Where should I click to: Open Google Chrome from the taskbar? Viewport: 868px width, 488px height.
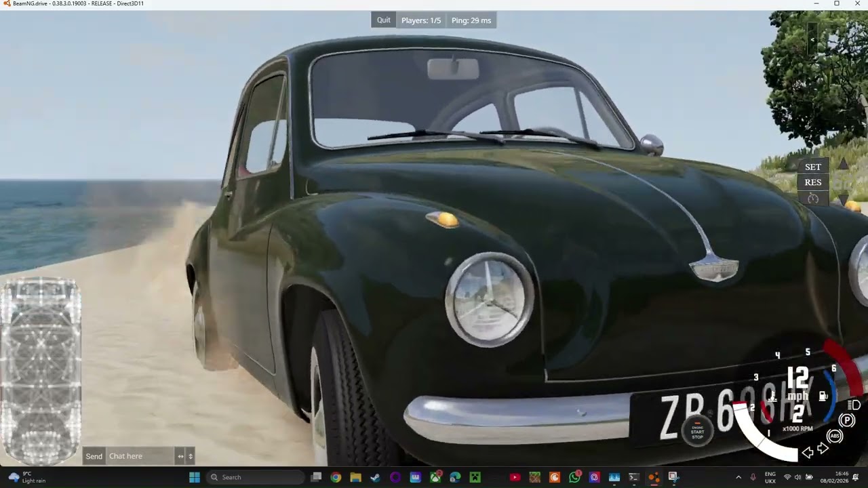pos(336,477)
